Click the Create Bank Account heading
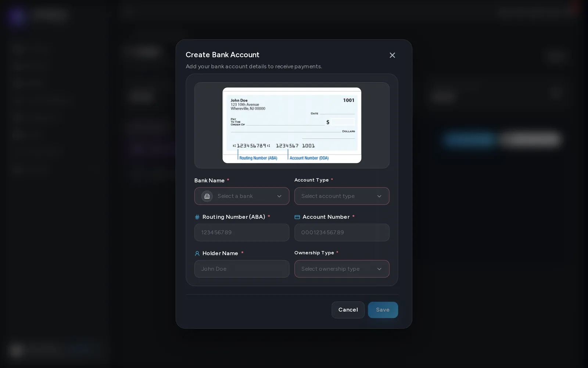Image resolution: width=588 pixels, height=368 pixels. point(222,55)
